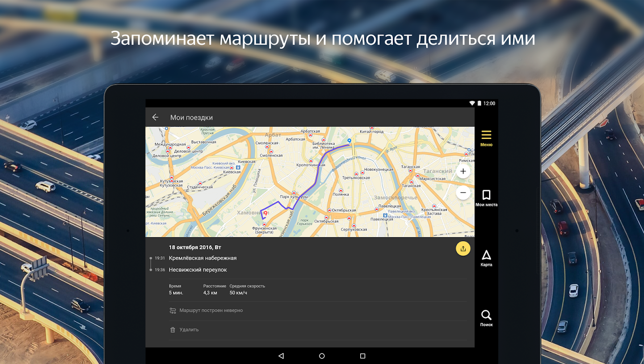Go back with the arrow beside Мои поездки
The width and height of the screenshot is (644, 364).
click(x=155, y=117)
